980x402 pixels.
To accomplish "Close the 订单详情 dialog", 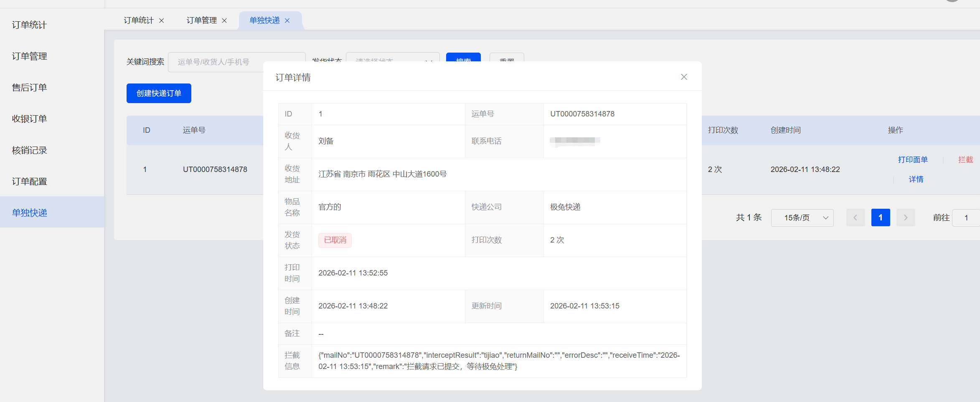I will click(x=684, y=77).
